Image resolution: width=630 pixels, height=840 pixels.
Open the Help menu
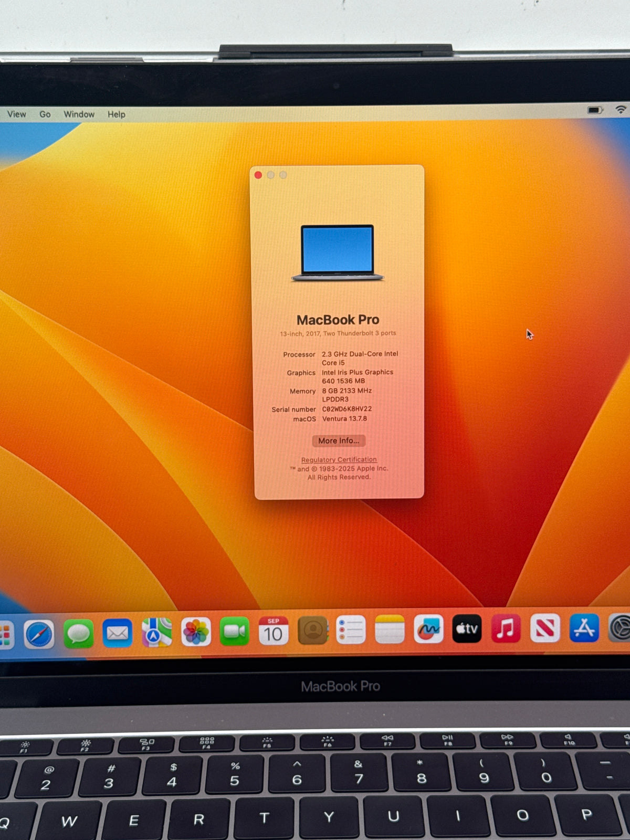coord(117,114)
